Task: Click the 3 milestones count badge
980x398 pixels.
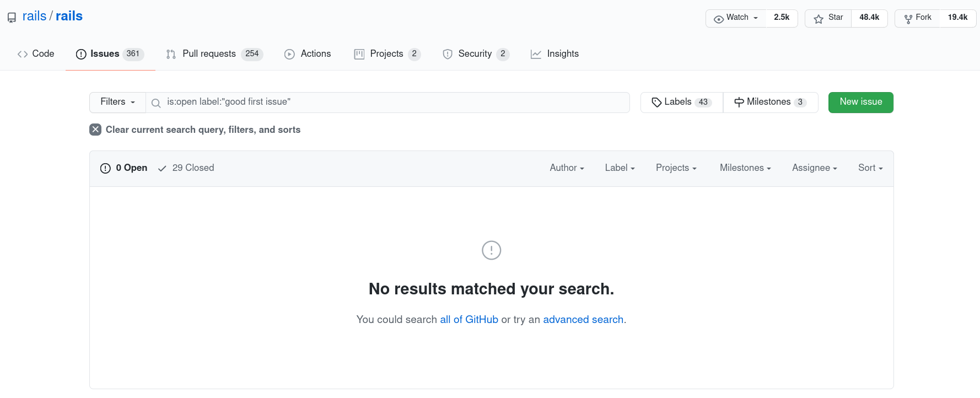Action: point(800,102)
